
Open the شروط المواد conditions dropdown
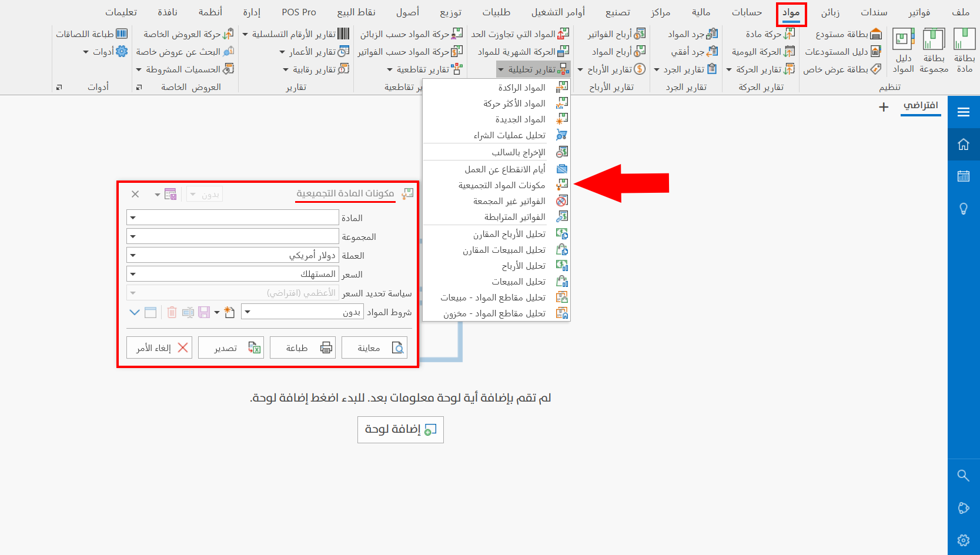pos(247,312)
